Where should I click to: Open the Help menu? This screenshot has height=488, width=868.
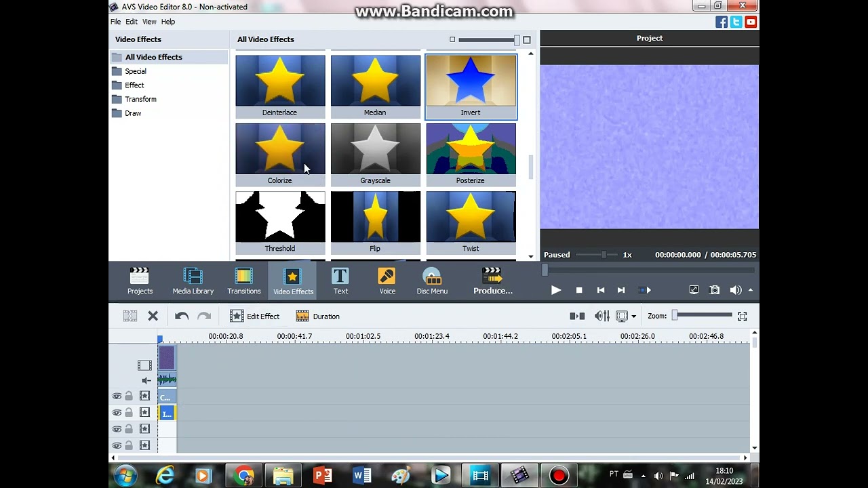tap(168, 22)
